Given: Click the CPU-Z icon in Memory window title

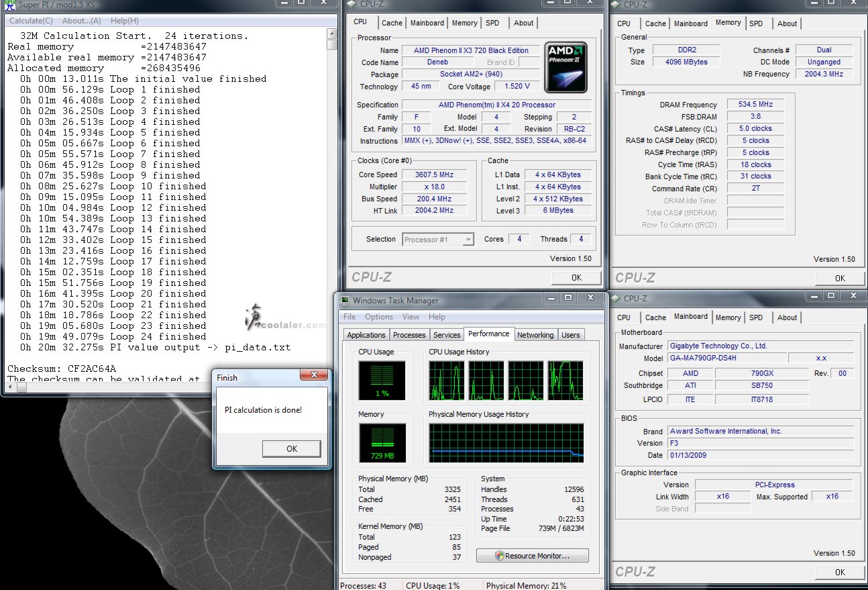Looking at the screenshot, I should [616, 5].
